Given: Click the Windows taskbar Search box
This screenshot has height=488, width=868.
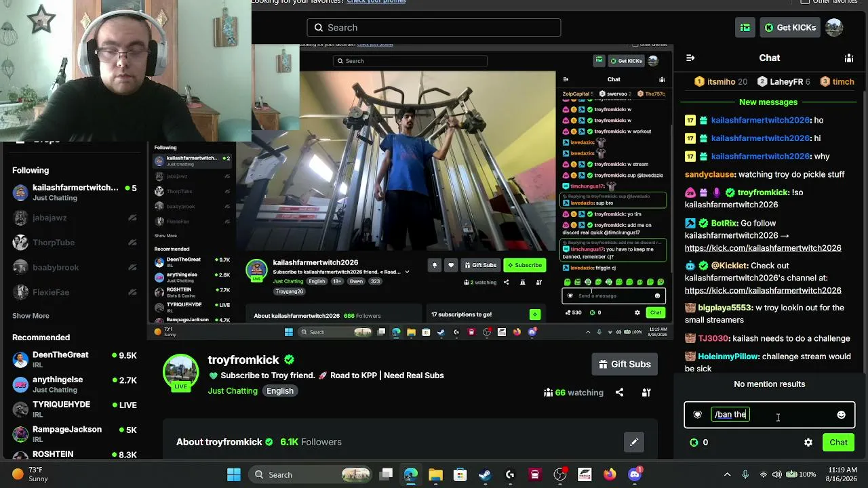Looking at the screenshot, I should tap(309, 474).
